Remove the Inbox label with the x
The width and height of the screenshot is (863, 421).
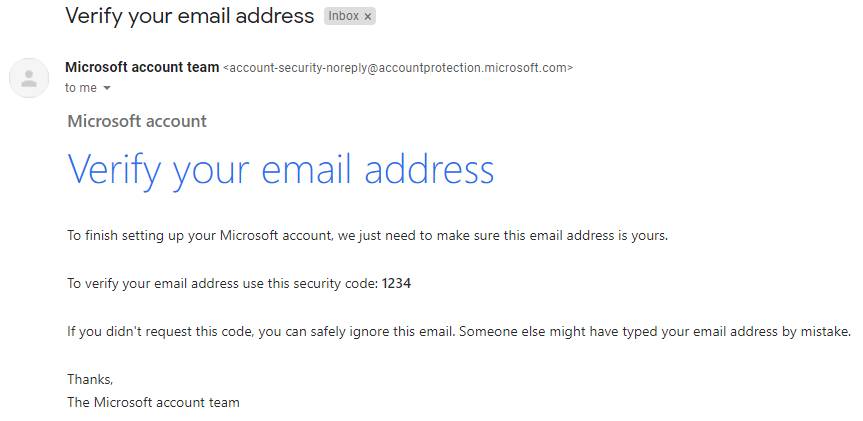click(x=368, y=17)
